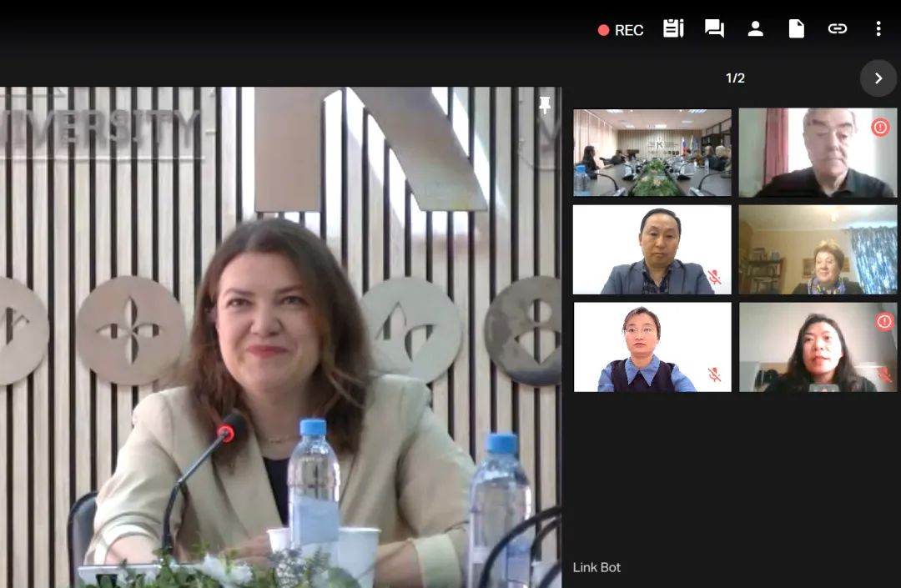Click warning icon on elderly man's tile
The width and height of the screenshot is (901, 588).
click(880, 127)
